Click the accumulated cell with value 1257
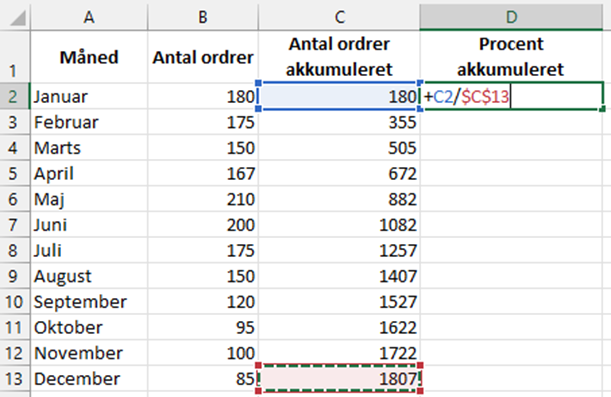611x397 pixels. pos(339,251)
